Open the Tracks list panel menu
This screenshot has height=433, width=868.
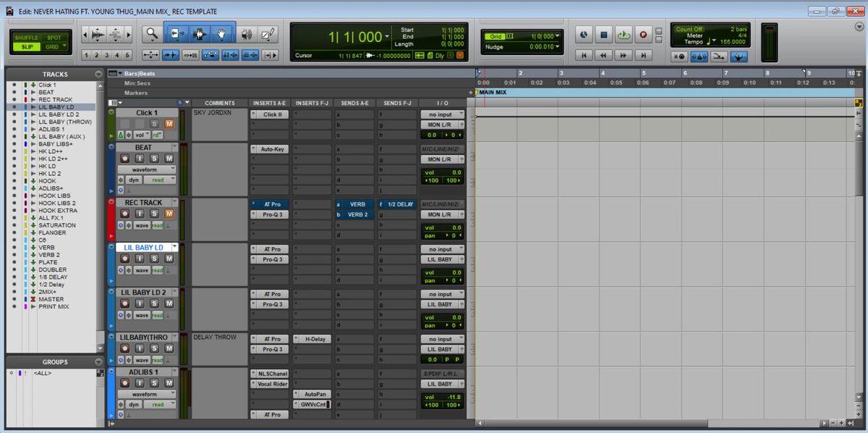point(98,75)
